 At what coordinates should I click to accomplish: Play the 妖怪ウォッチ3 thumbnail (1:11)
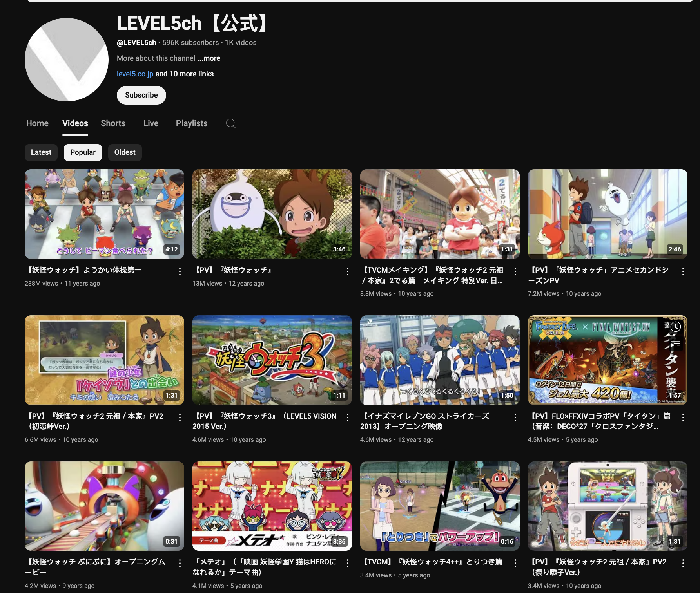pyautogui.click(x=272, y=360)
